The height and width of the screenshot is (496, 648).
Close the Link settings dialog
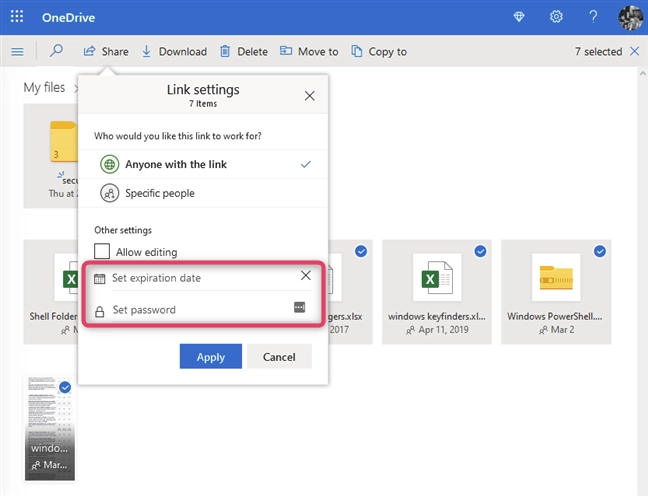tap(310, 96)
